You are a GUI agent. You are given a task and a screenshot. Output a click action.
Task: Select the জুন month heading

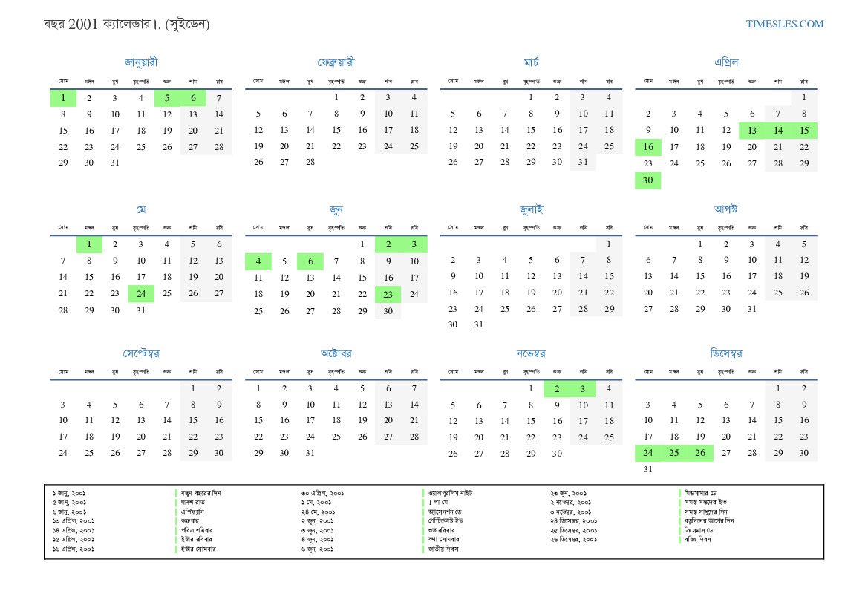[x=336, y=209]
